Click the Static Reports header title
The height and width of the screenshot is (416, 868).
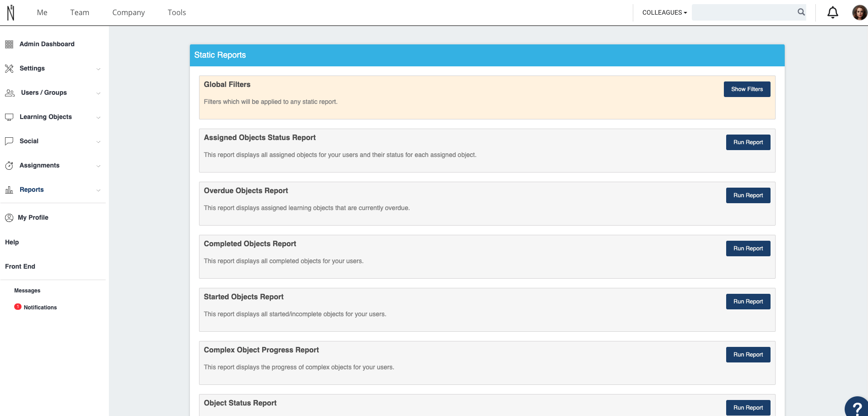click(220, 55)
